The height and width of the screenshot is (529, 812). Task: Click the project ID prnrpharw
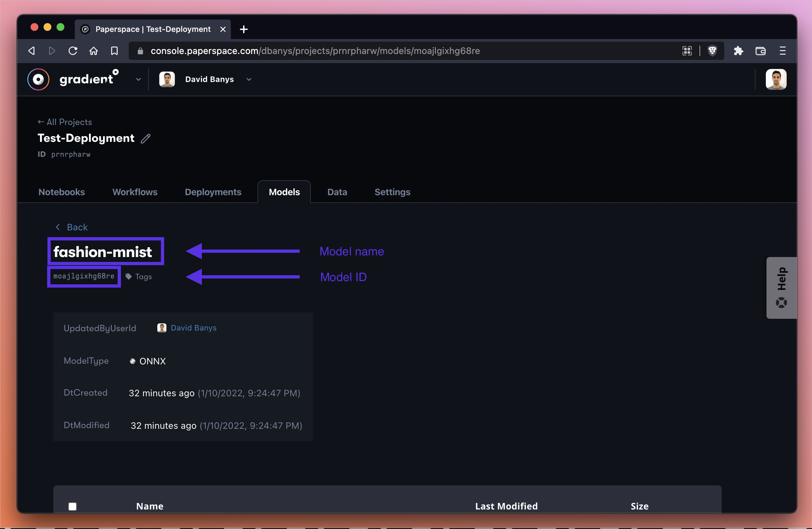click(x=71, y=154)
